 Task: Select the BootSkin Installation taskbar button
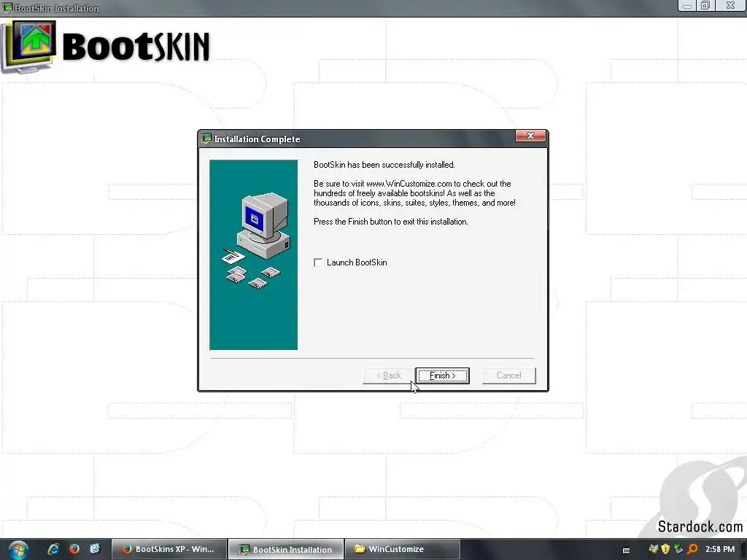pyautogui.click(x=286, y=549)
